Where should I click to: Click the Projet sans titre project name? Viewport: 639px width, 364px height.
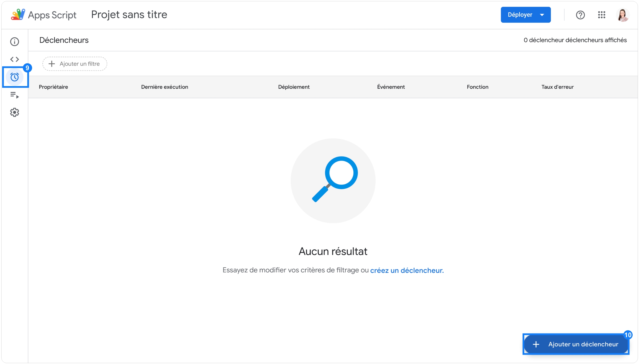tap(129, 15)
